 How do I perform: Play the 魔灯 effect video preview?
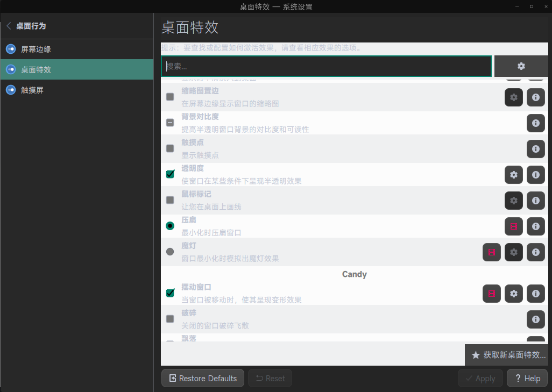(491, 252)
